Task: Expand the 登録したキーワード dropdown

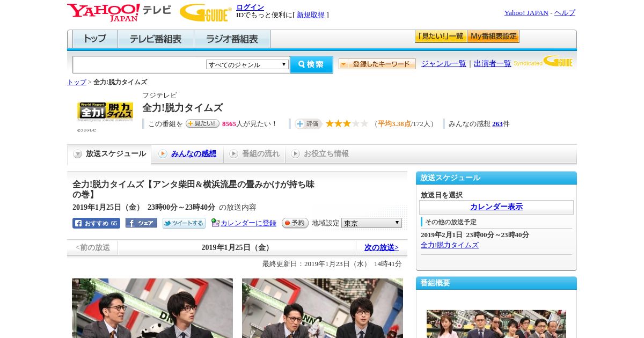Action: 377,64
